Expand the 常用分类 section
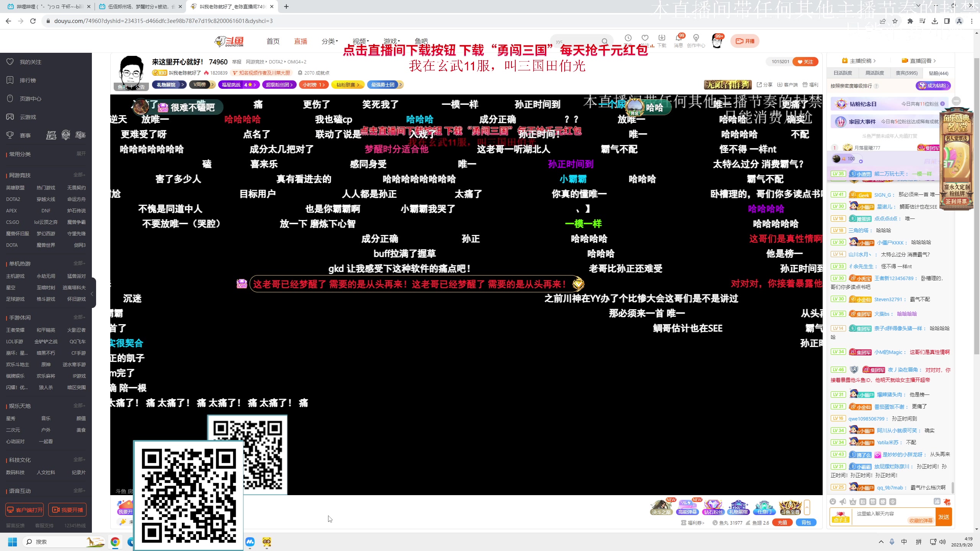Screen dimensions: 980x551 pyautogui.click(x=81, y=154)
